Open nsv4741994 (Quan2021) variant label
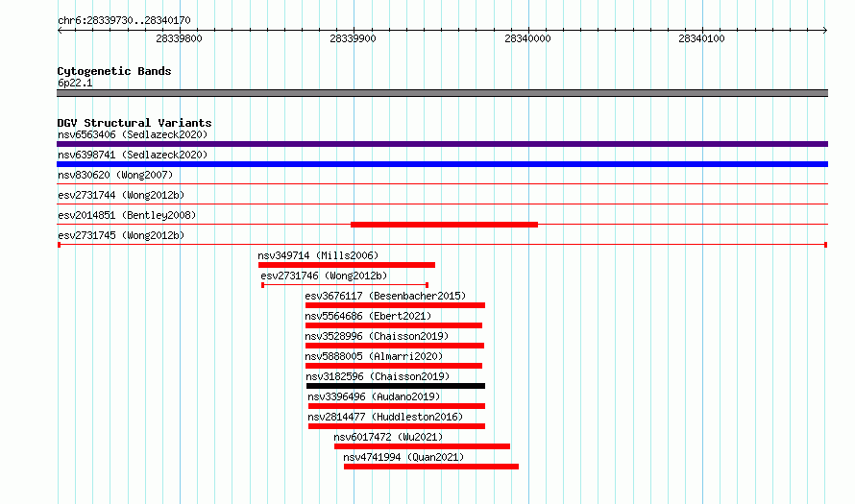 403,457
